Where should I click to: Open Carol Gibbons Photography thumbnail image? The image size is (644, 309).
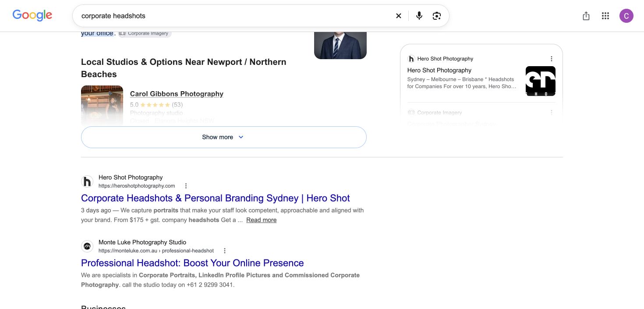coord(102,106)
